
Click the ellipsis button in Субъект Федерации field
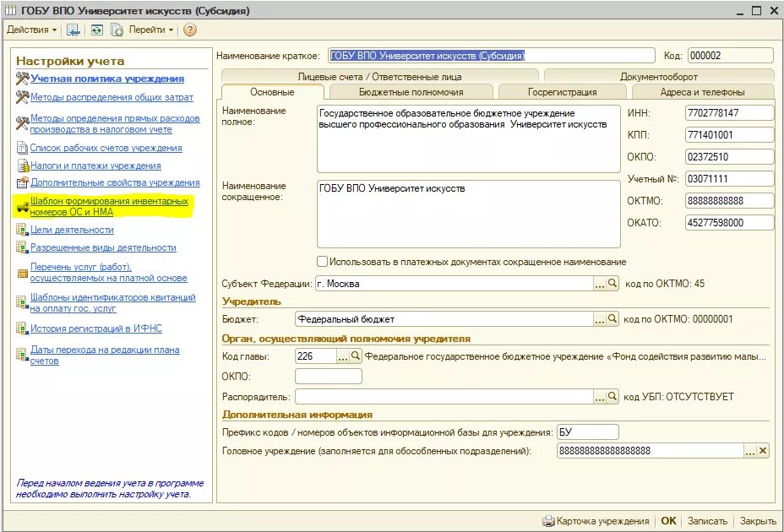click(600, 284)
